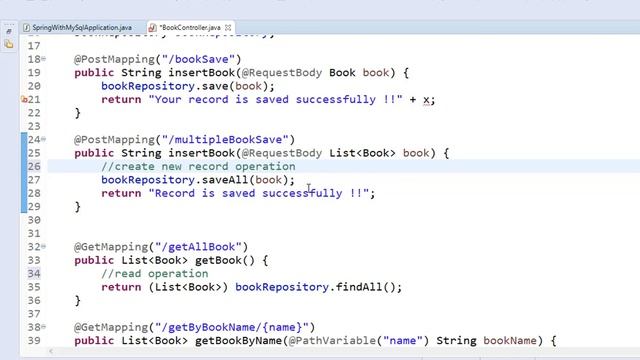640x360 pixels.
Task: Click the error marker beside line 21
Action: point(24,99)
